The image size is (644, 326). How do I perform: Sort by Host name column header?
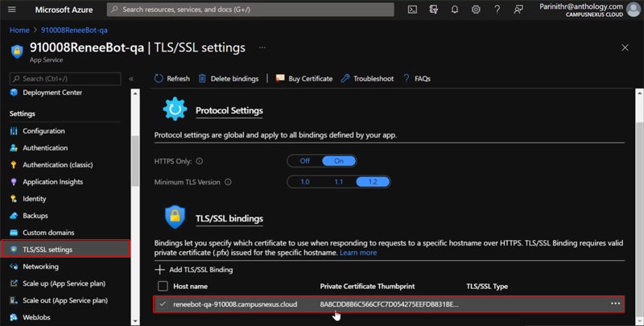click(190, 287)
